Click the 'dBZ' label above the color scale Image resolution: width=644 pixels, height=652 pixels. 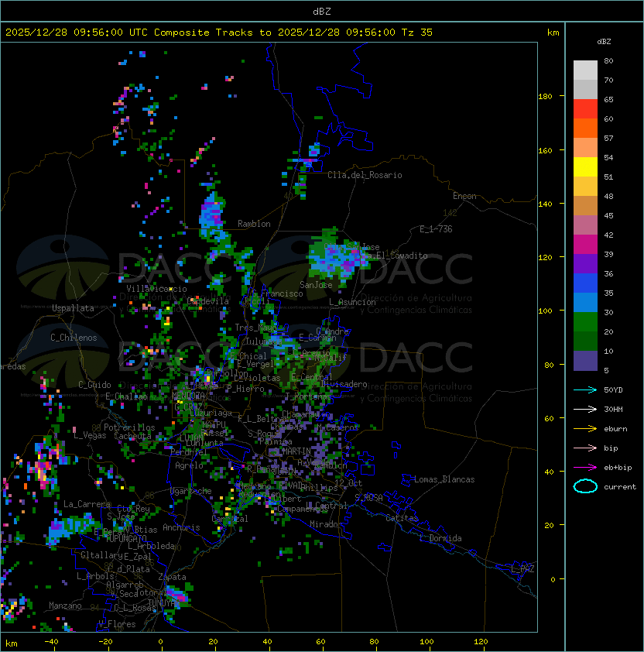(x=604, y=42)
